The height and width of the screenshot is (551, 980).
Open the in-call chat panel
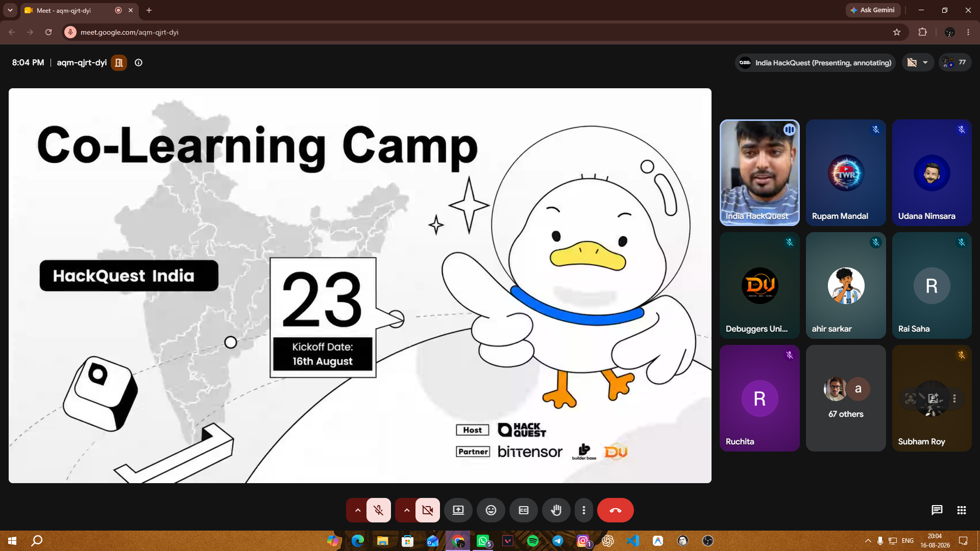point(937,510)
